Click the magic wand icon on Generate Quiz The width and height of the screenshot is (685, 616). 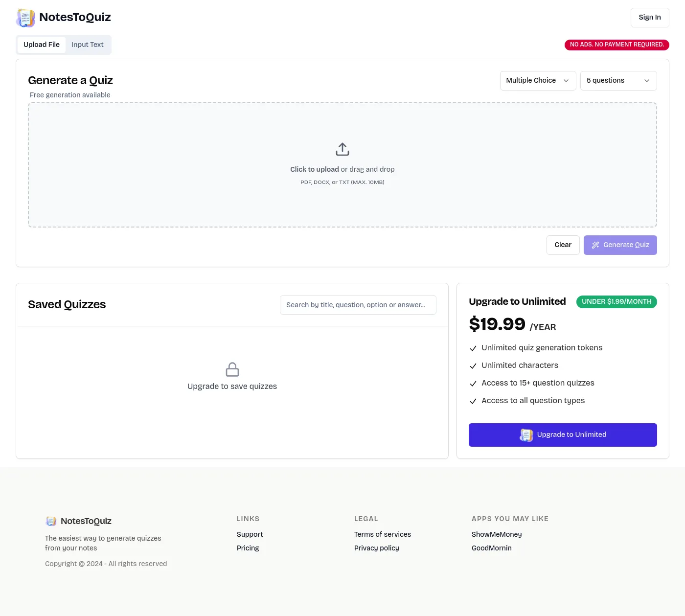click(595, 245)
